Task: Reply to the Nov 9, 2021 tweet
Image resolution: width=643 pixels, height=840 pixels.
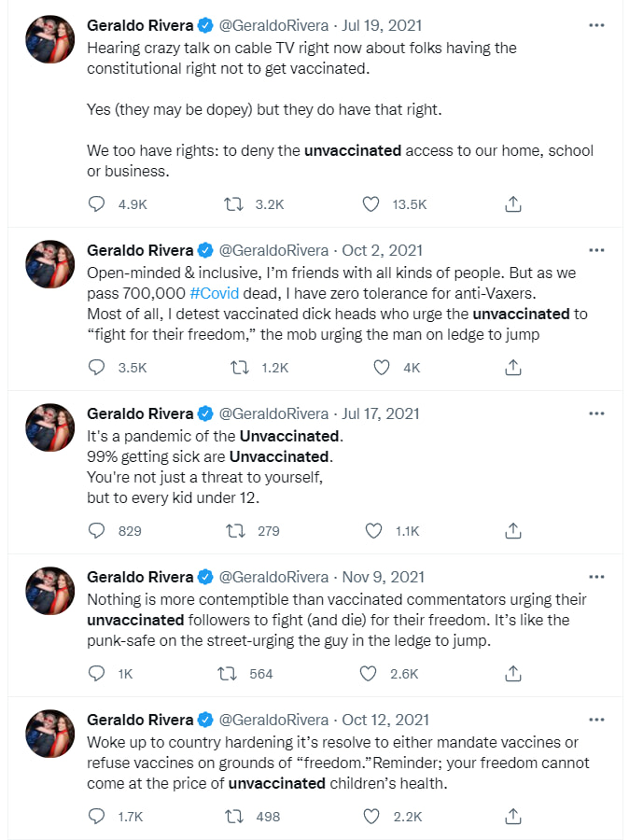Action: 97,673
